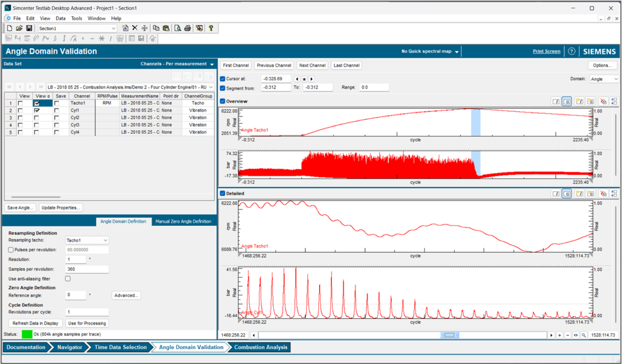
Task: Click the horizontal scrollbar thumb below Detailed plot
Action: click(x=450, y=335)
